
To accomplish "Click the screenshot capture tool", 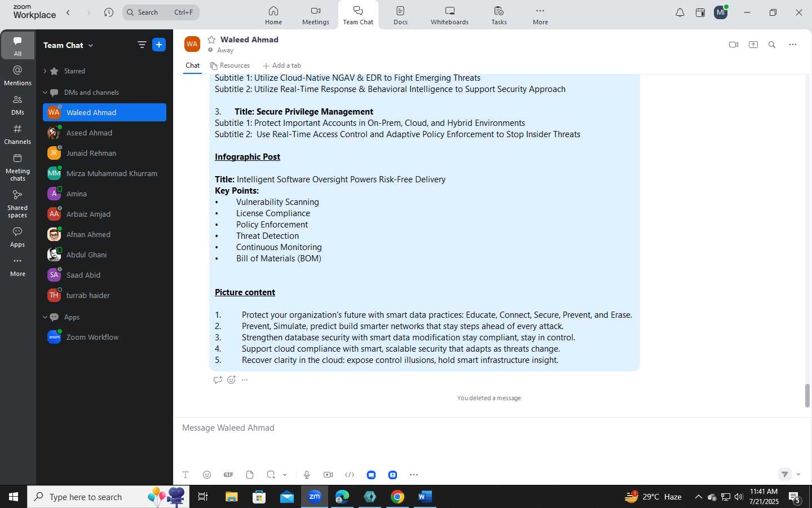I will [x=271, y=475].
